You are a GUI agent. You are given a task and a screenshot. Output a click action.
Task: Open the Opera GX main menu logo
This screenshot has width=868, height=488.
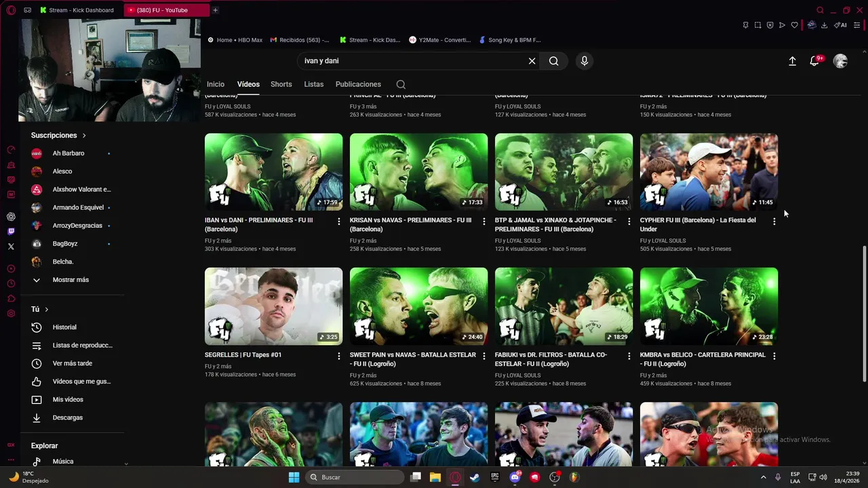point(11,10)
